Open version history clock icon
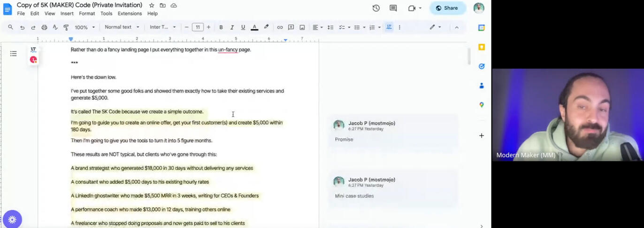Image resolution: width=644 pixels, height=228 pixels. [376, 8]
